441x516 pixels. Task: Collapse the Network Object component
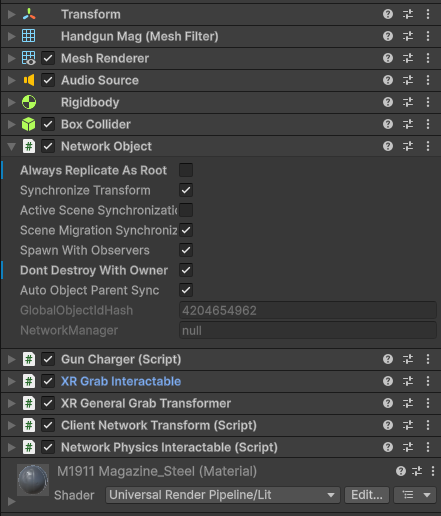point(12,146)
